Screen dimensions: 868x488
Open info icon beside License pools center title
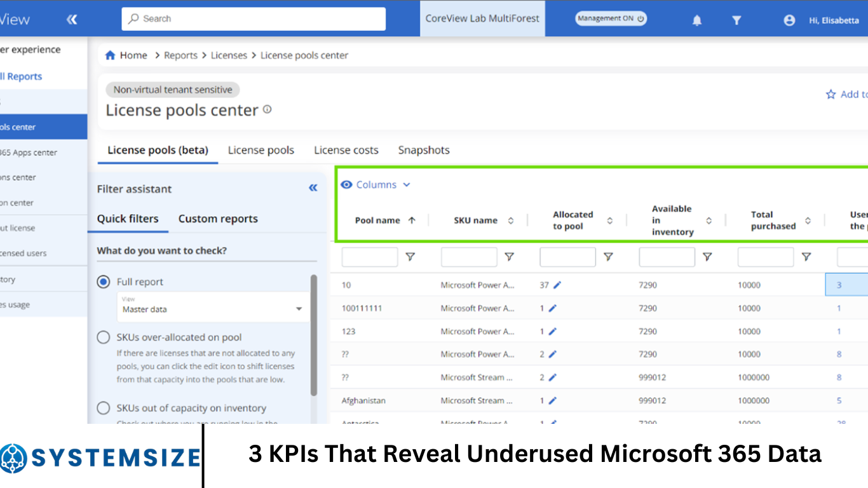point(267,109)
